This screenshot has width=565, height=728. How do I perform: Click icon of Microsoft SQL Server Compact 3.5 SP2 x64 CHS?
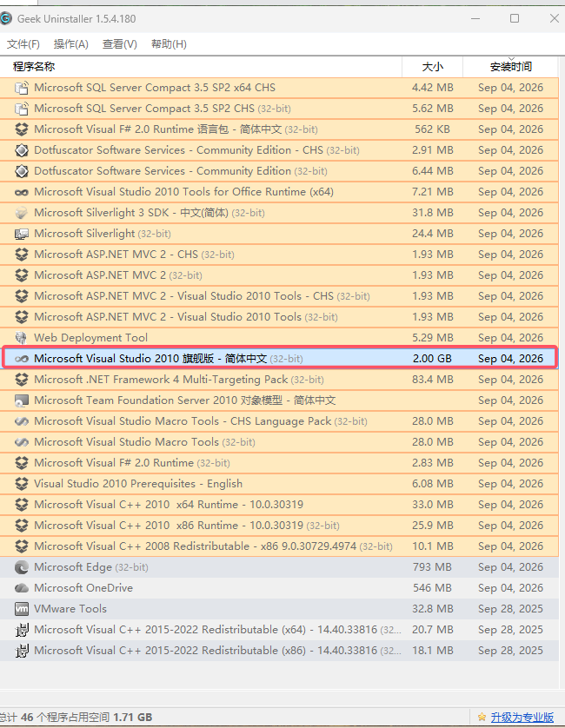[x=22, y=87]
